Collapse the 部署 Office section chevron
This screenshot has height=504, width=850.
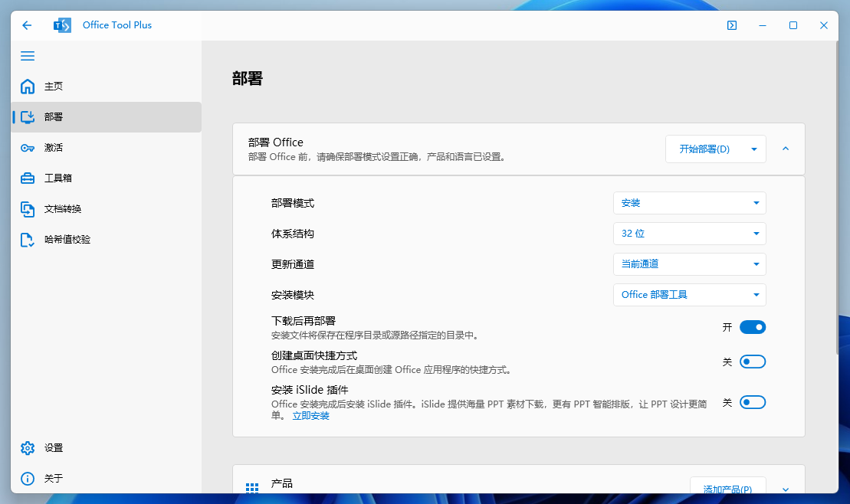pyautogui.click(x=786, y=149)
